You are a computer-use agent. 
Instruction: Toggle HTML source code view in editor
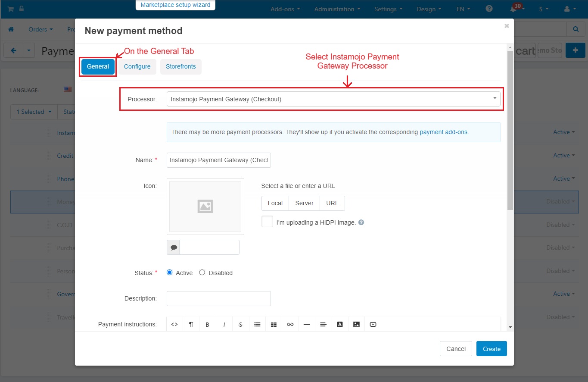174,325
